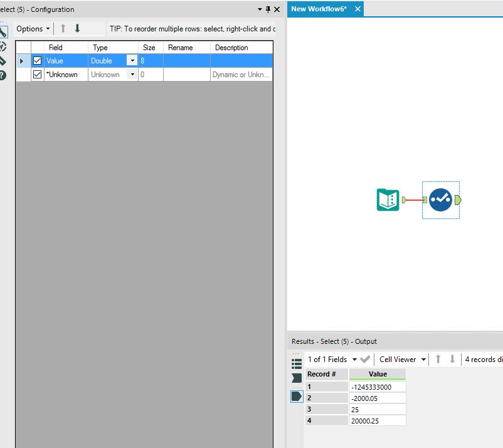Open the data view icon in Results pane

tap(297, 378)
